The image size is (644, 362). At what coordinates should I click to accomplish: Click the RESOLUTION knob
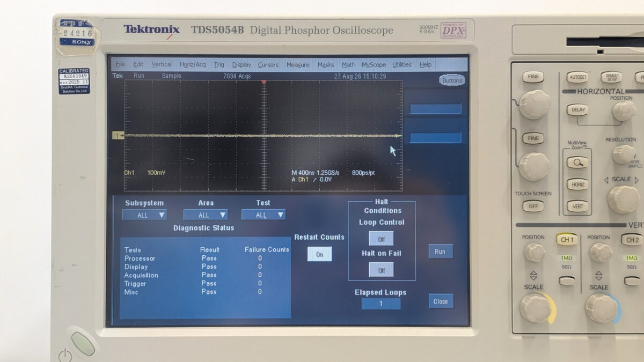pyautogui.click(x=623, y=154)
